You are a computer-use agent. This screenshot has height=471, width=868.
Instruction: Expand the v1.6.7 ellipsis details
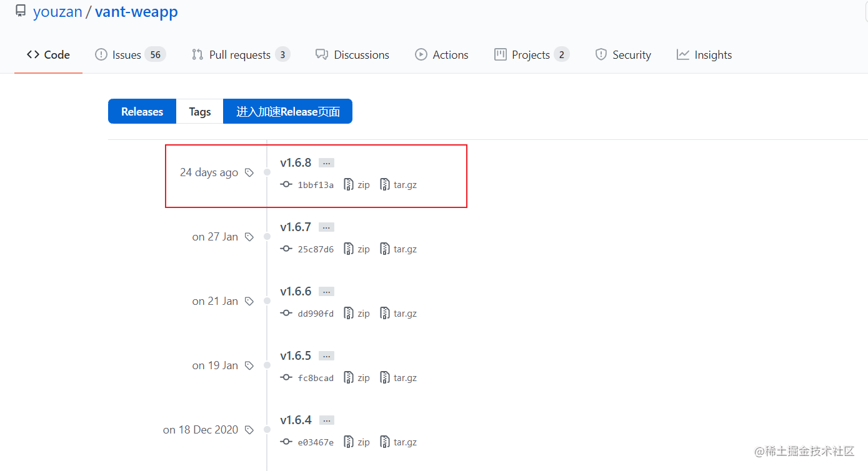point(326,227)
